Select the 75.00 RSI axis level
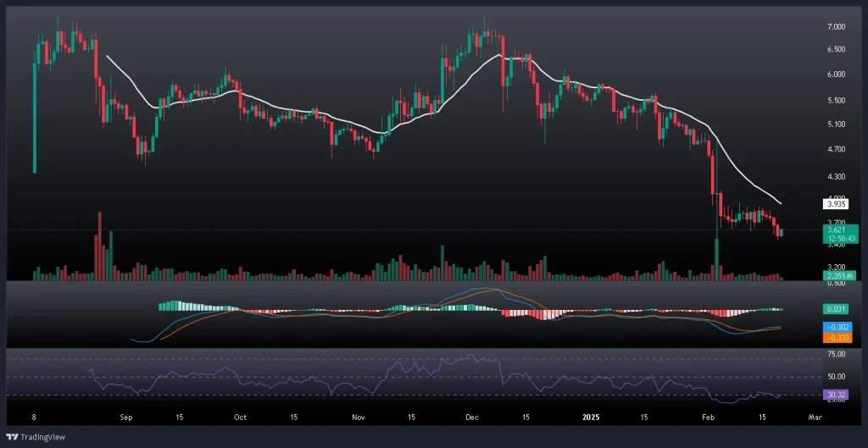868x448 pixels. pos(837,354)
